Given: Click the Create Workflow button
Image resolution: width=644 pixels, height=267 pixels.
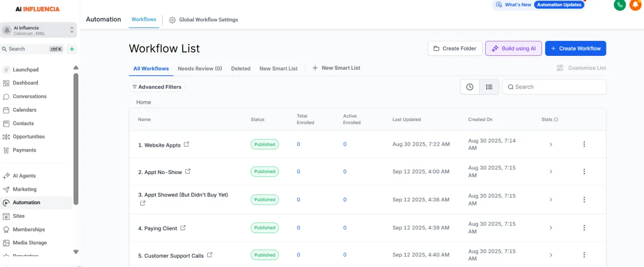Looking at the screenshot, I should tap(575, 48).
